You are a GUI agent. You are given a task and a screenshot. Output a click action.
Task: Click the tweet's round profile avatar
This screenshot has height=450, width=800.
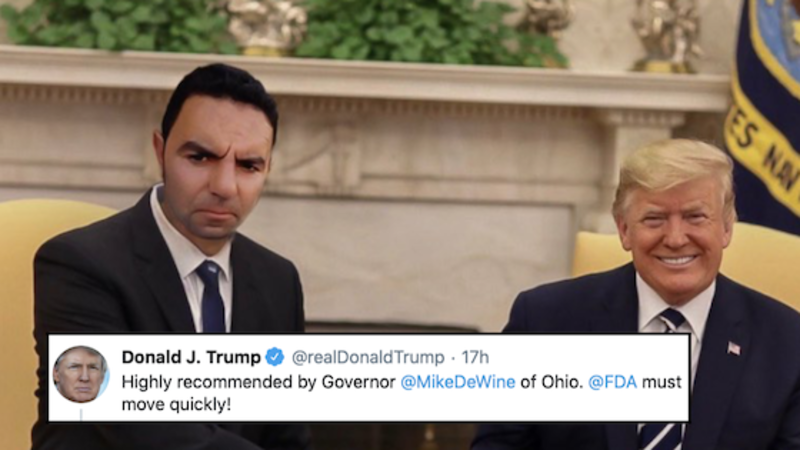(x=81, y=374)
